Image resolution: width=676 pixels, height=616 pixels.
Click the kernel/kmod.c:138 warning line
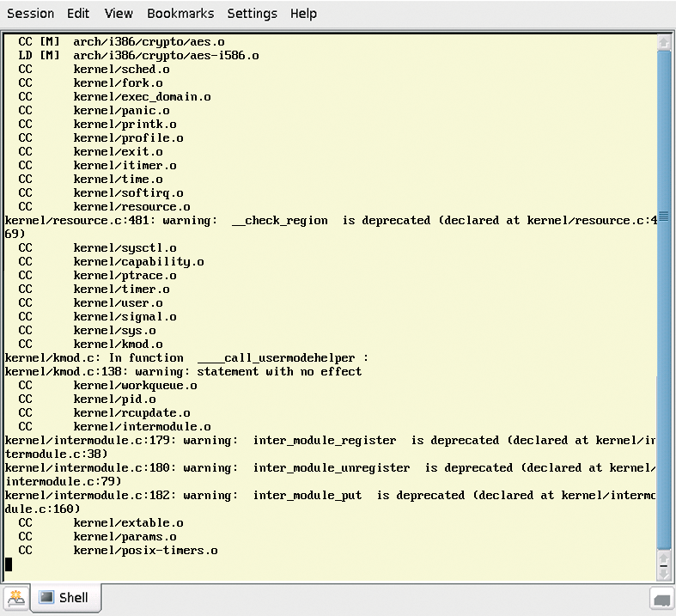(183, 372)
